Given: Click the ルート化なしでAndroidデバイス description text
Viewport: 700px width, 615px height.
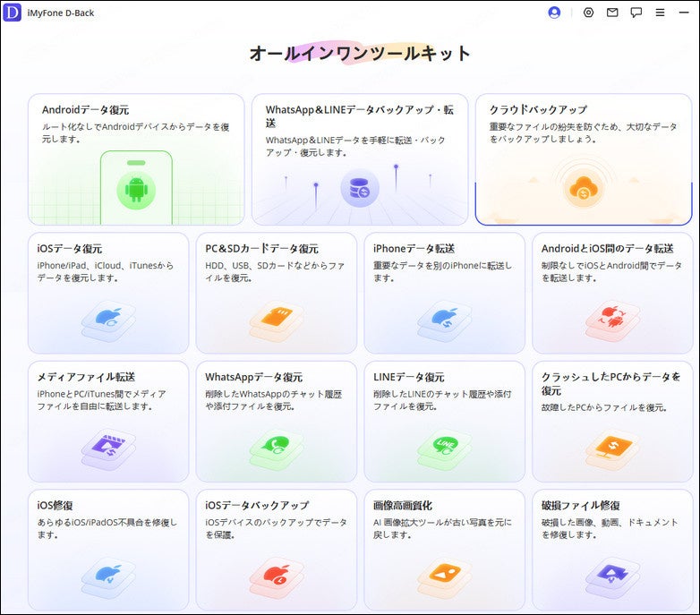Looking at the screenshot, I should coord(136,133).
